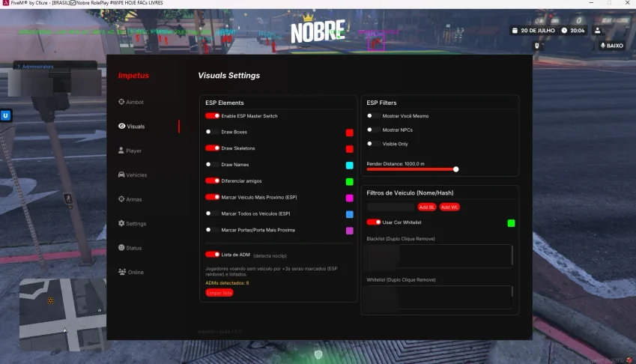The image size is (636, 364).
Task: Click inside the Whitelist list box
Action: [x=439, y=297]
